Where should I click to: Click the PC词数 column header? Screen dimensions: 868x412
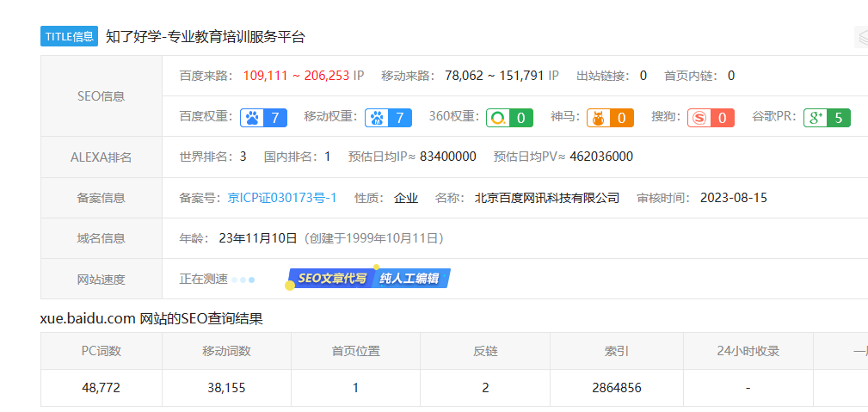(x=102, y=351)
